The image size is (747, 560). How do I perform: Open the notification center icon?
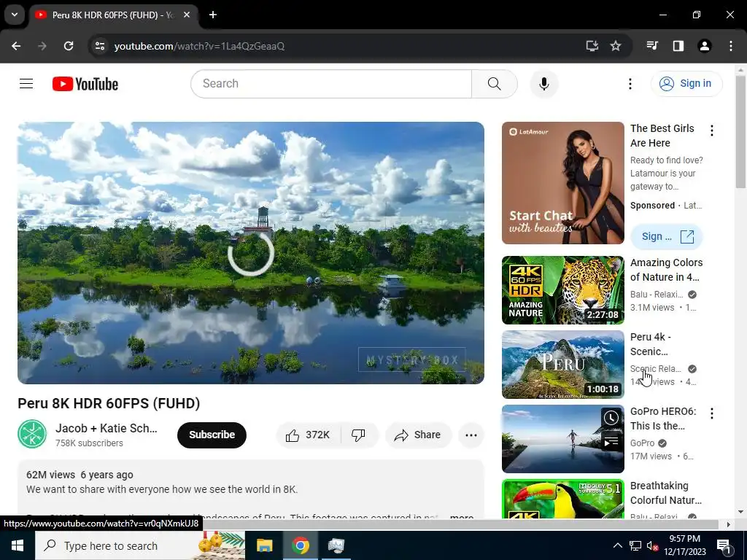[724, 545]
